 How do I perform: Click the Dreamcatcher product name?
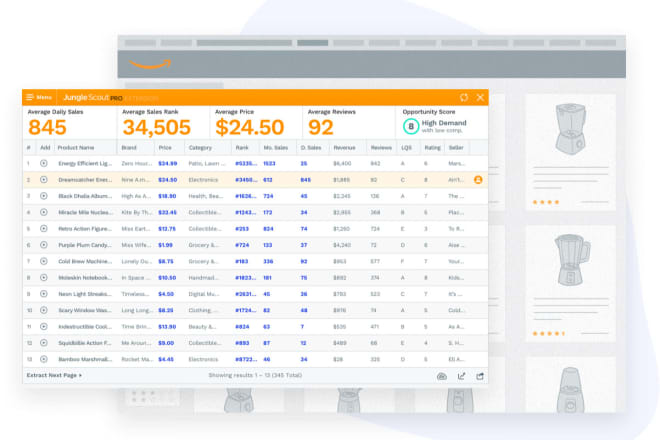click(x=85, y=180)
